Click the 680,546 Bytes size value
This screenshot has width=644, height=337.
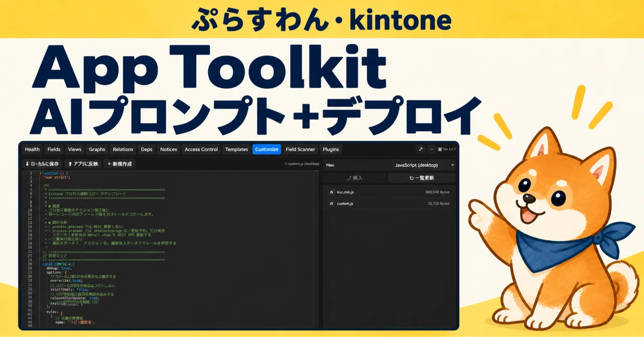click(x=437, y=192)
